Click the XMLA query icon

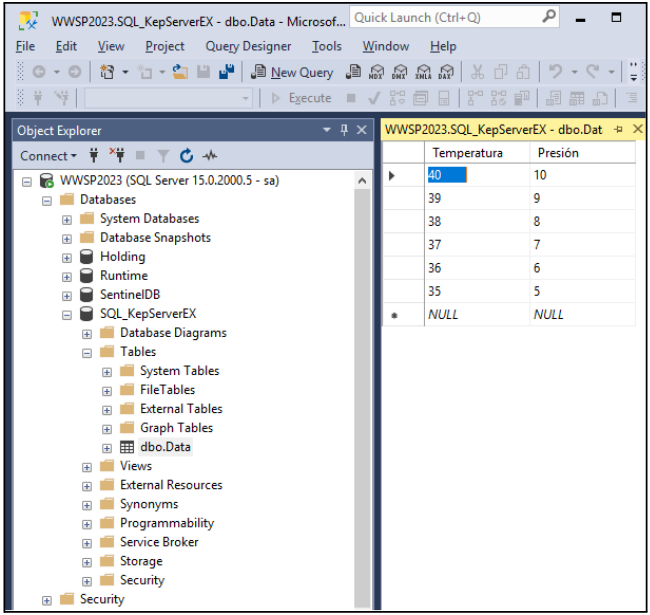[423, 72]
